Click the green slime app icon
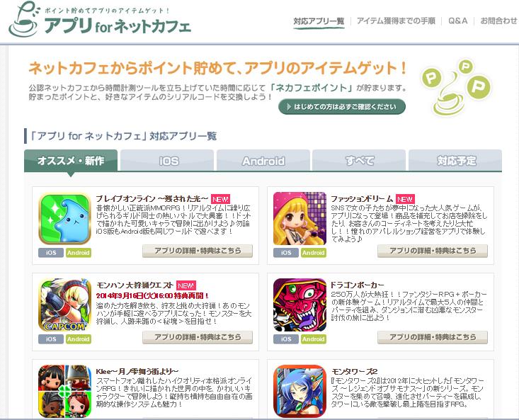519x420 pixels. coord(65,219)
